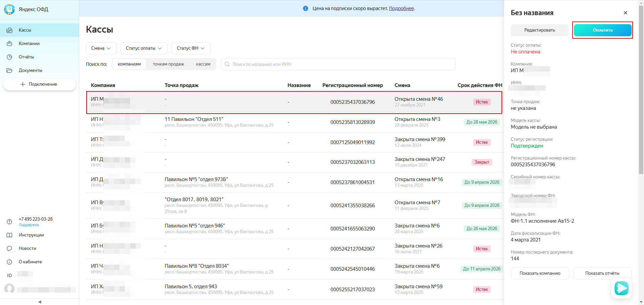Follow the Подробнее link in banner
The image size is (644, 305).
[401, 8]
